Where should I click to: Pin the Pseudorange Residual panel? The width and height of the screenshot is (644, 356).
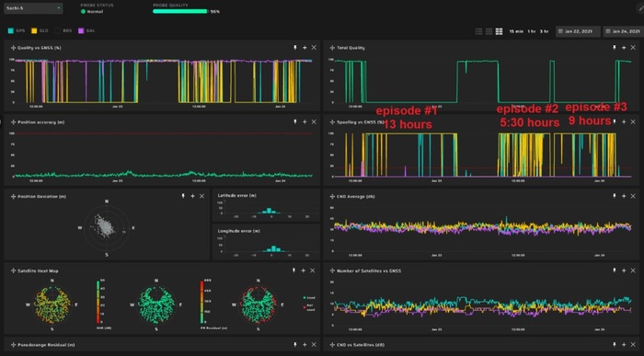(x=295, y=345)
